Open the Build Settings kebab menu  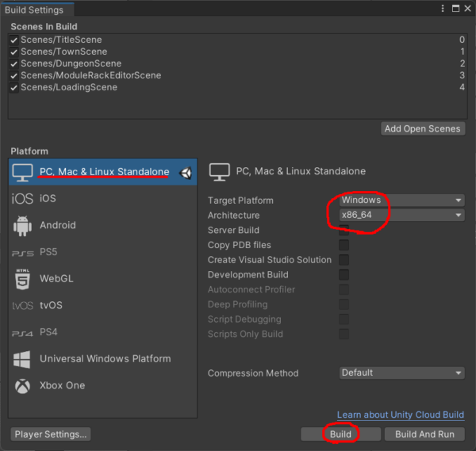(x=443, y=8)
